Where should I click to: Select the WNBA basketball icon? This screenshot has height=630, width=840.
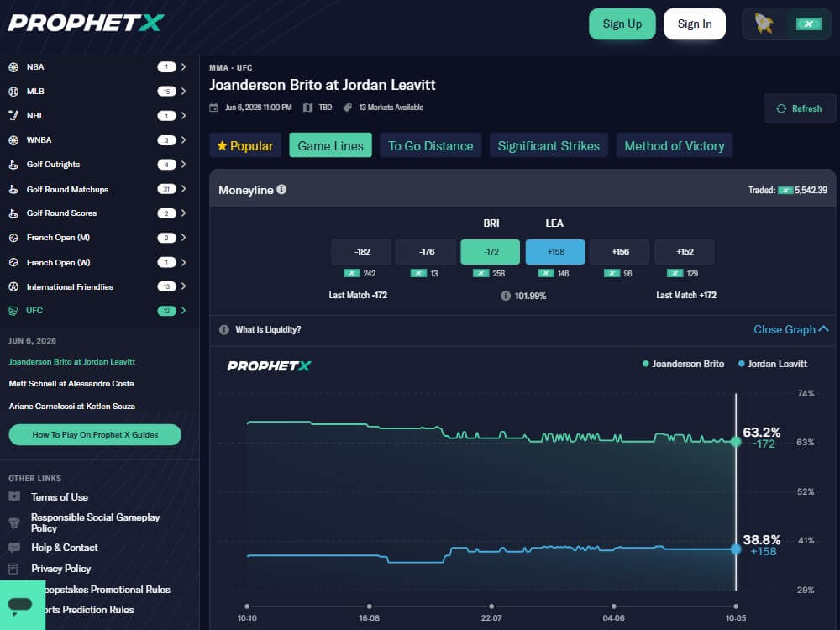(x=13, y=140)
